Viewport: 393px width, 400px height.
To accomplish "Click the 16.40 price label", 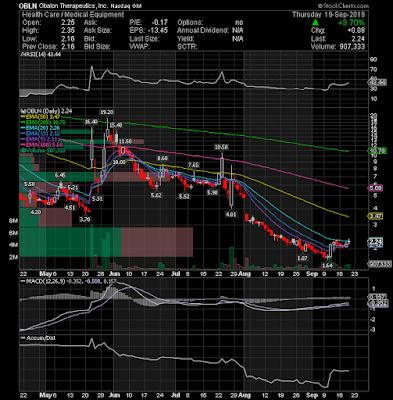I will 91,122.
